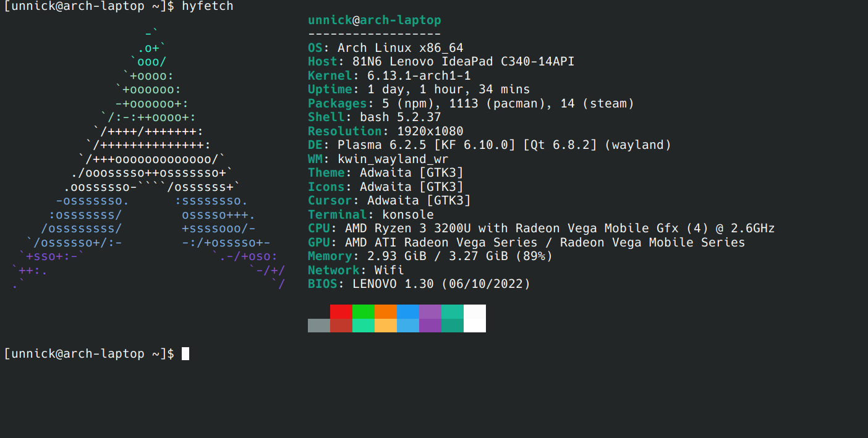The image size is (868, 438).
Task: Select the Uptime '1 day, 1 hour, 34 mins'
Action: [448, 90]
